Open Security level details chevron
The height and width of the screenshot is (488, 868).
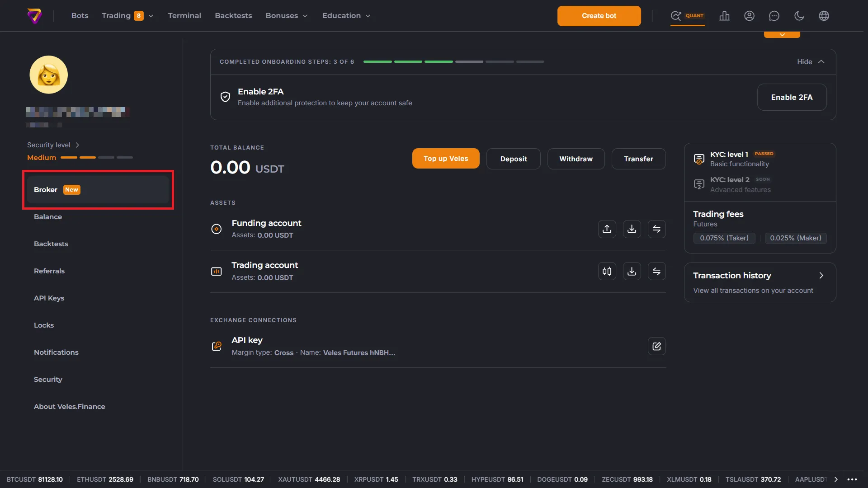pyautogui.click(x=77, y=145)
